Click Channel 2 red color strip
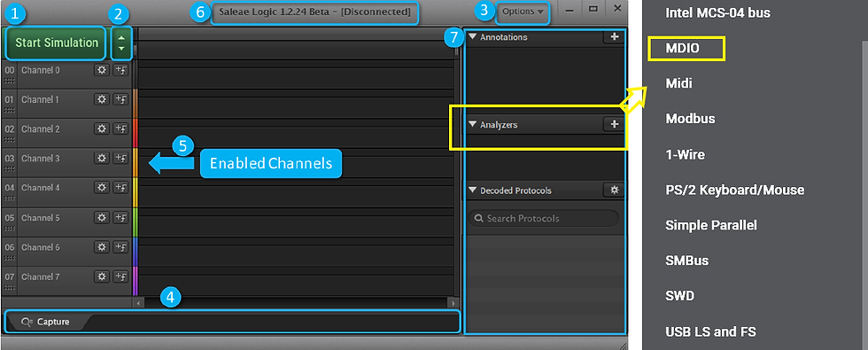Image resolution: width=868 pixels, height=350 pixels. (135, 133)
